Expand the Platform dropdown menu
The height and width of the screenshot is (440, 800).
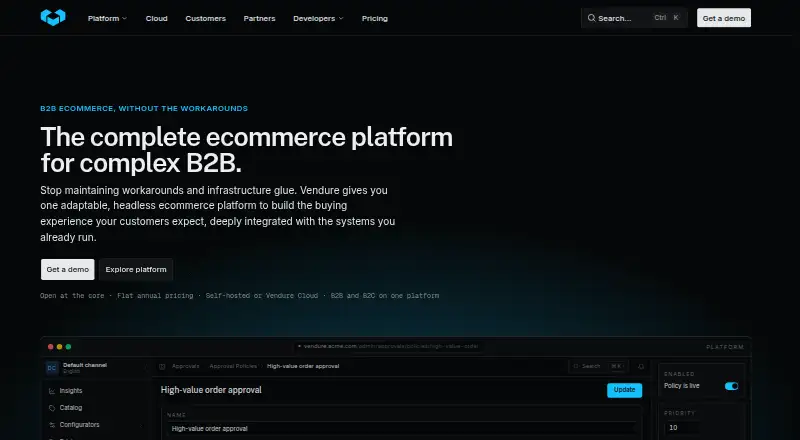point(107,18)
